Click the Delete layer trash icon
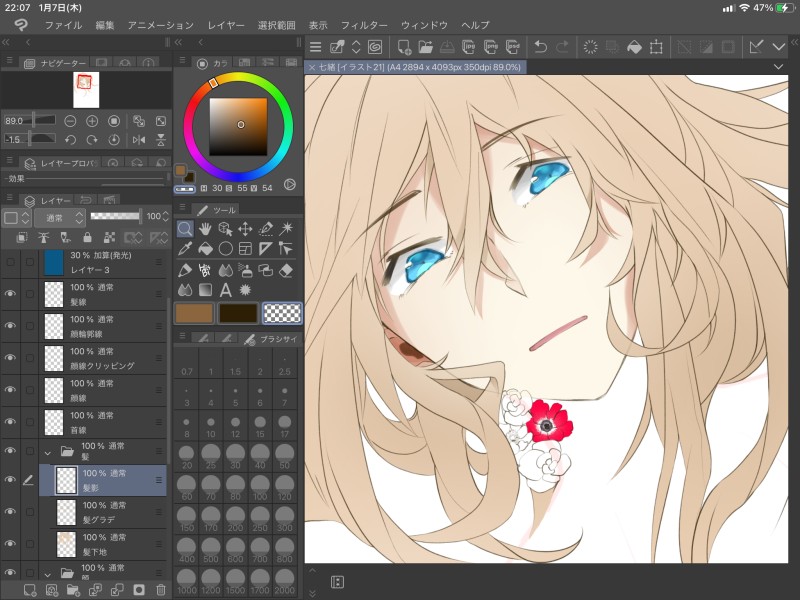 point(160,590)
